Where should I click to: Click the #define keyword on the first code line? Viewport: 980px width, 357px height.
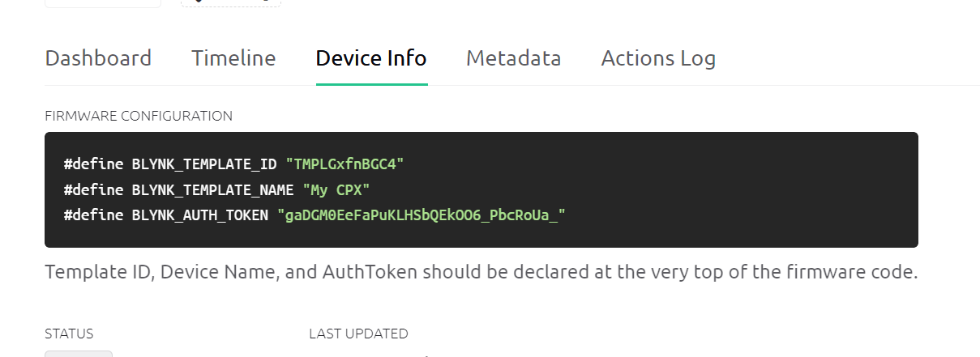[x=93, y=164]
